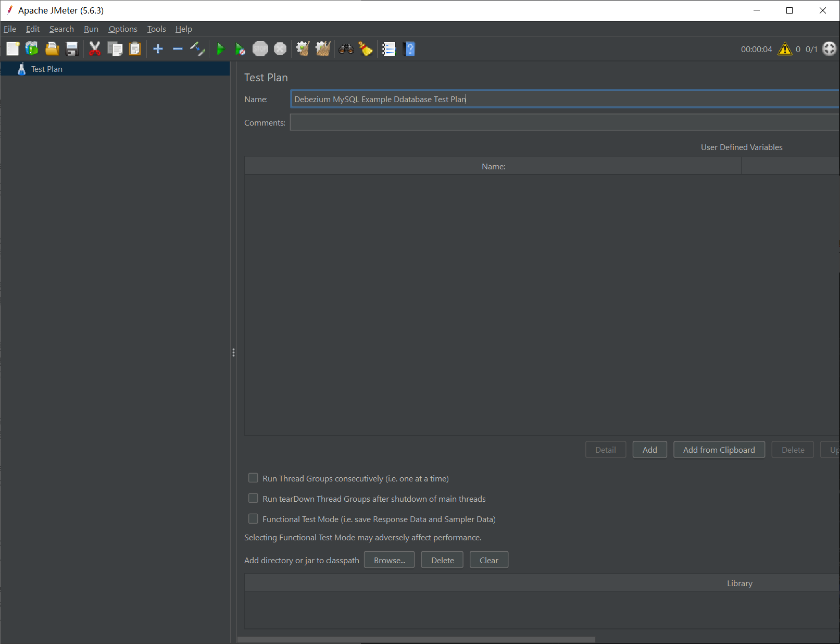The height and width of the screenshot is (644, 840).
Task: Click the Cut scissors icon
Action: (95, 49)
